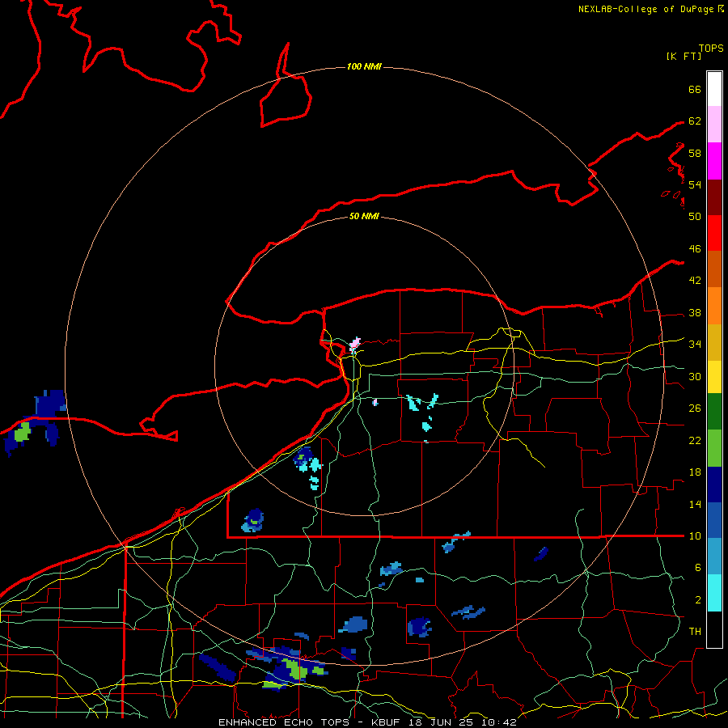Click the dark green legend swatch
728x728 pixels.
coord(714,412)
